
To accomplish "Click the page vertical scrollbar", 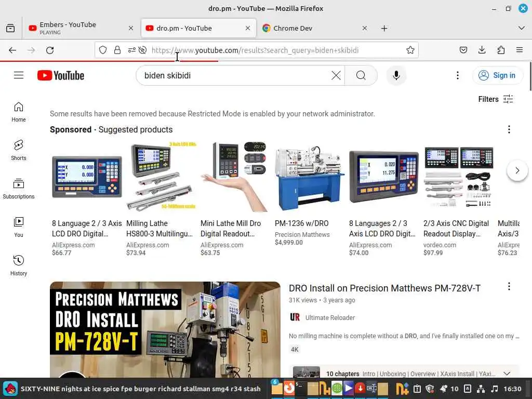I will 530,77.
